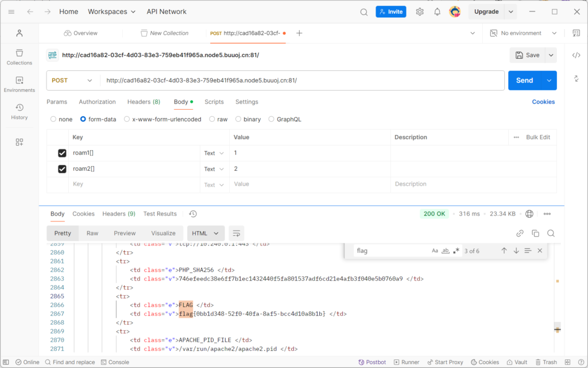Open the POST method dropdown
Viewport: 588px width, 368px height.
[72, 80]
